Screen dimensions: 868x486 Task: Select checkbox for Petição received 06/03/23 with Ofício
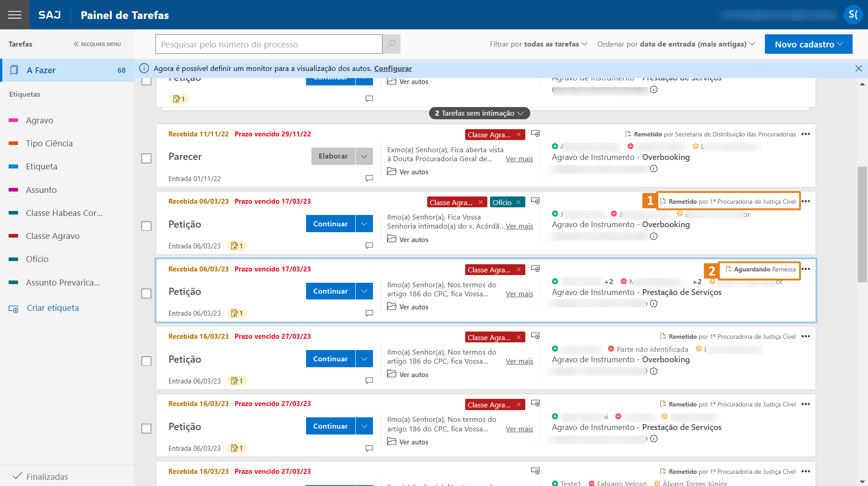[x=146, y=226]
